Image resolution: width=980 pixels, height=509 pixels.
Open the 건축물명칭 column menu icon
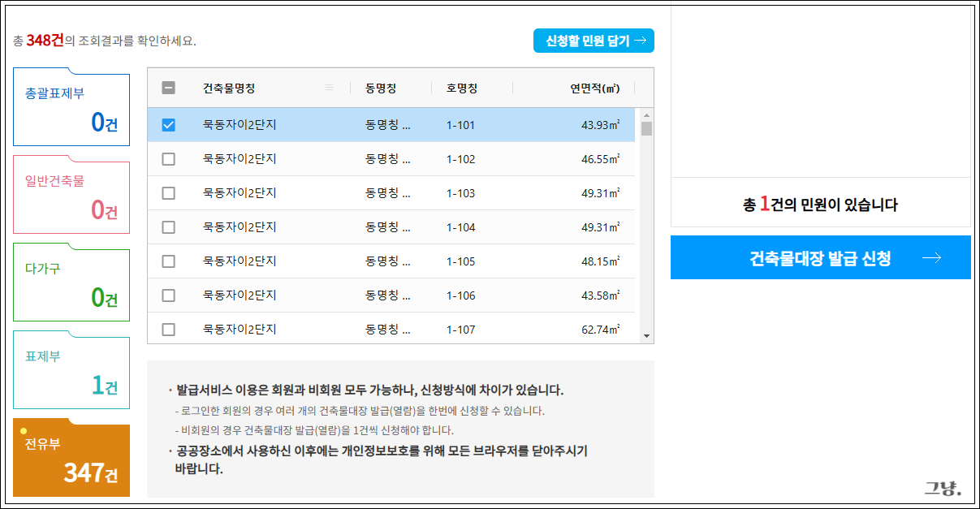[x=329, y=88]
